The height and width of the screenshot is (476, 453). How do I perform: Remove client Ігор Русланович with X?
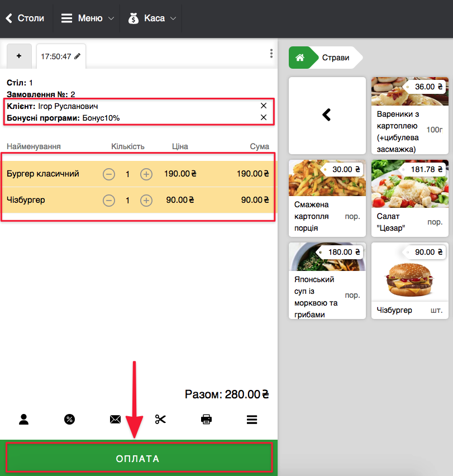click(x=264, y=106)
